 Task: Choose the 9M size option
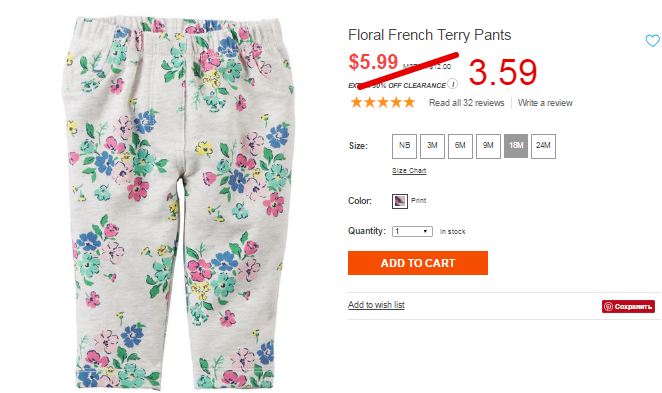488,146
